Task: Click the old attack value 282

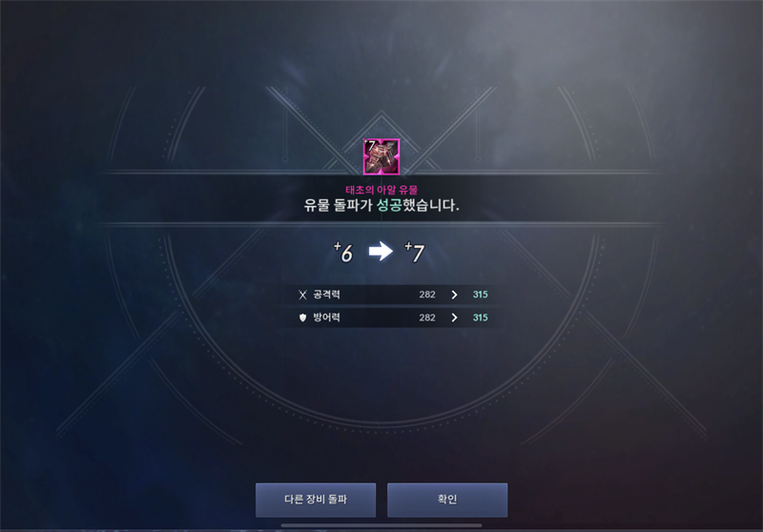Action: point(427,295)
